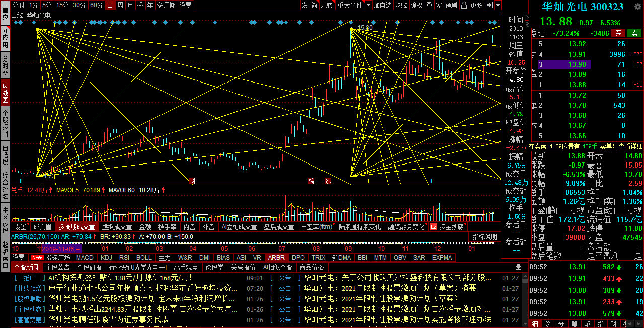The height and width of the screenshot is (328, 644).
Task: Select the ARBR indicator tab
Action: tap(276, 257)
